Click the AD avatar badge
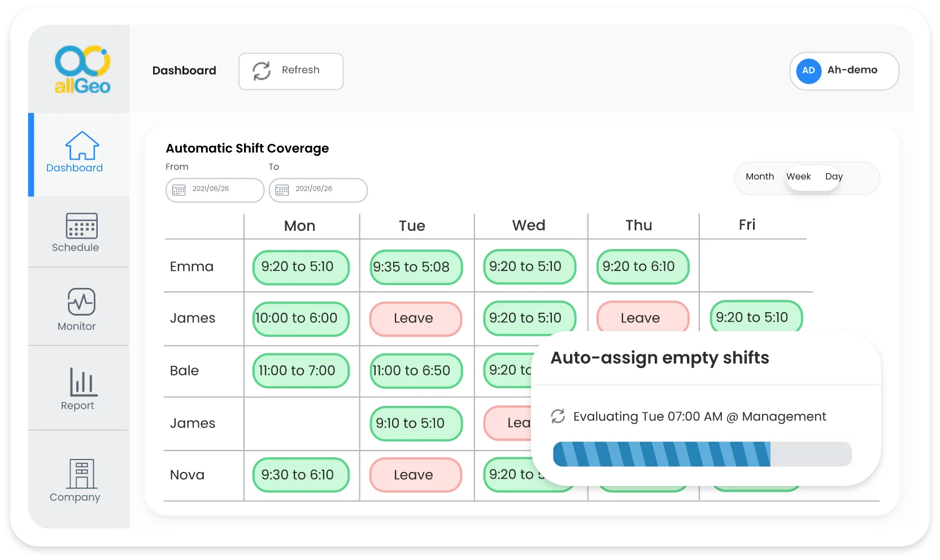 pyautogui.click(x=808, y=71)
